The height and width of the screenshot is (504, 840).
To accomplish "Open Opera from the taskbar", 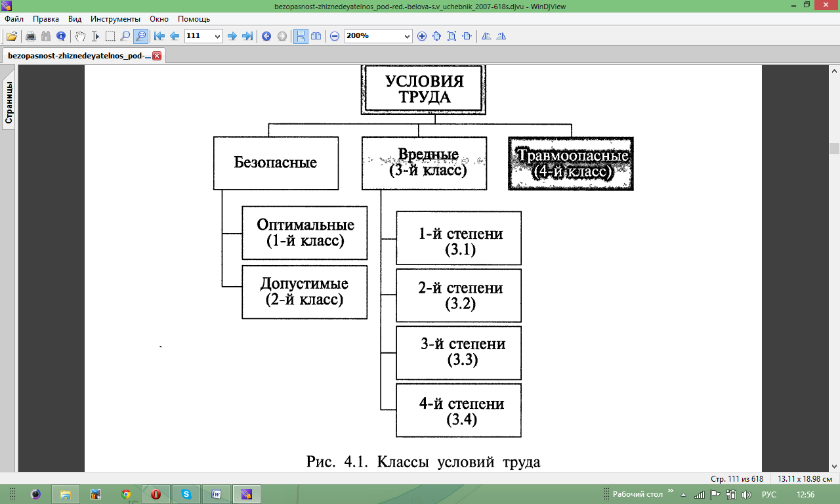I will [156, 494].
